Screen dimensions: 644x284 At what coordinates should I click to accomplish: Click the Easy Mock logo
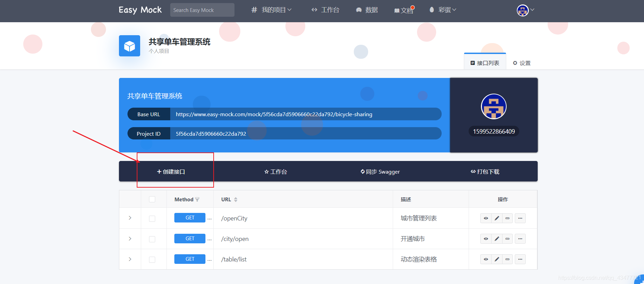[140, 10]
